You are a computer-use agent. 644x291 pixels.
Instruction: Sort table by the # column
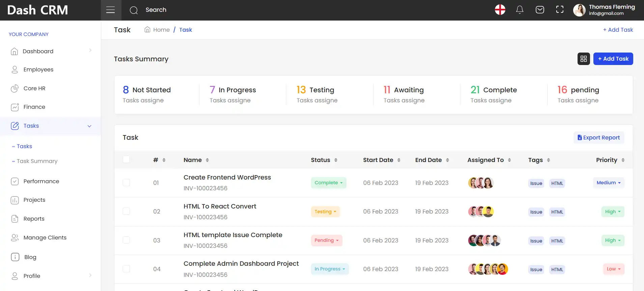click(x=164, y=160)
